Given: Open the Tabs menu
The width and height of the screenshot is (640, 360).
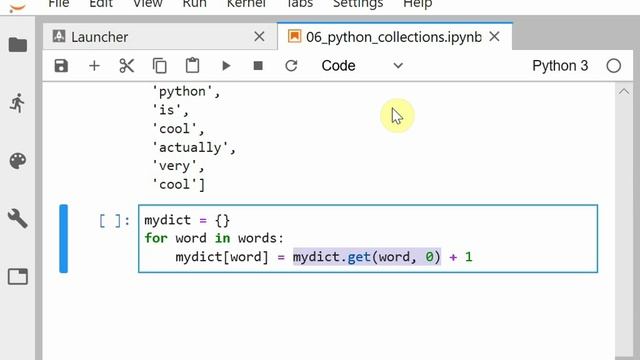Looking at the screenshot, I should (x=300, y=4).
